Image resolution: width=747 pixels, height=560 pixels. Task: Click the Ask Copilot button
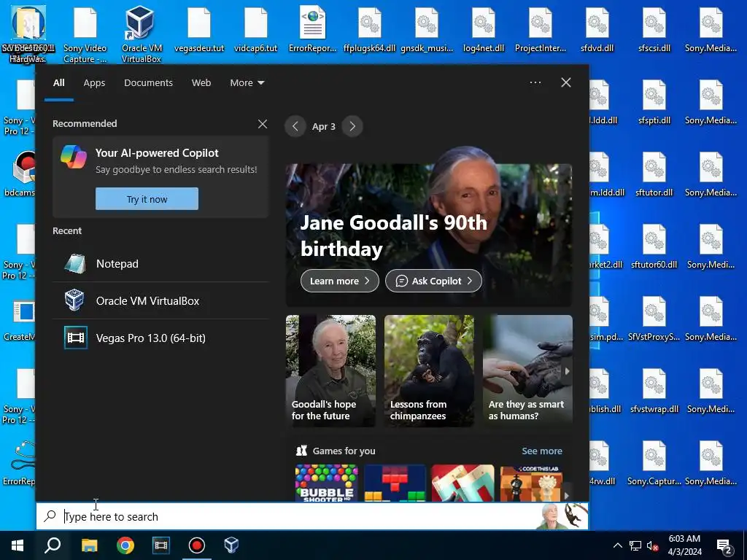pyautogui.click(x=433, y=281)
